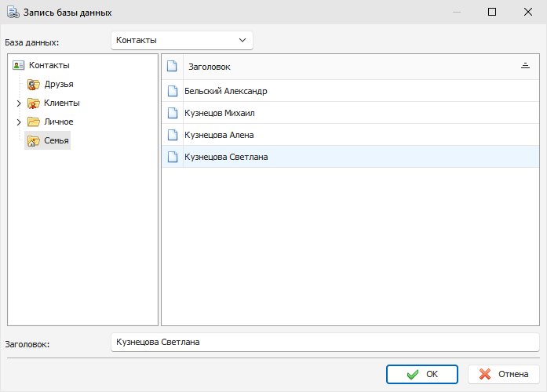547x392 pixels.
Task: Select the Контакты root tree item
Action: tap(49, 65)
